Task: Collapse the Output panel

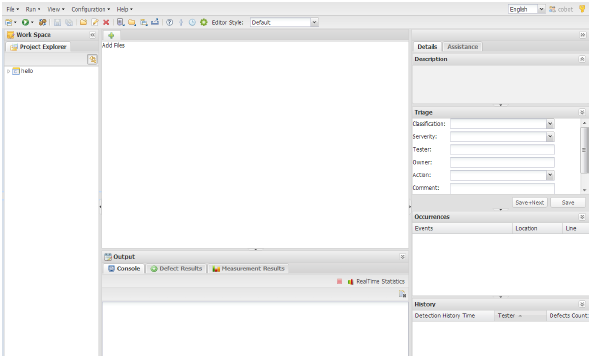Action: (402, 257)
